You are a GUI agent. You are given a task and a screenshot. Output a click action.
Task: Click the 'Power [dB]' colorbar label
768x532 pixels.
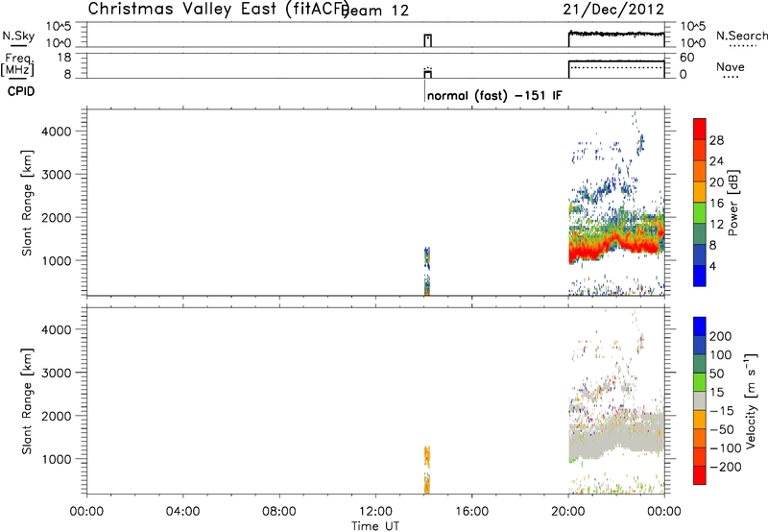tap(732, 203)
